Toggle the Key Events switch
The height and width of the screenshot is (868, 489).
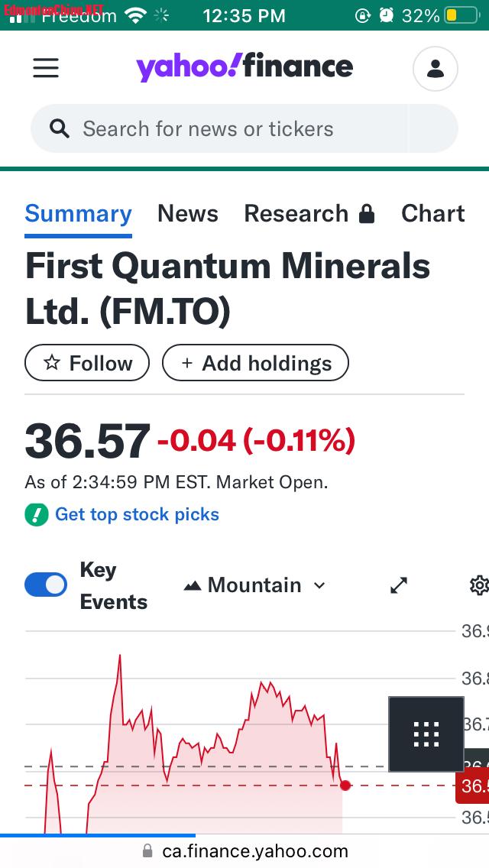(46, 585)
